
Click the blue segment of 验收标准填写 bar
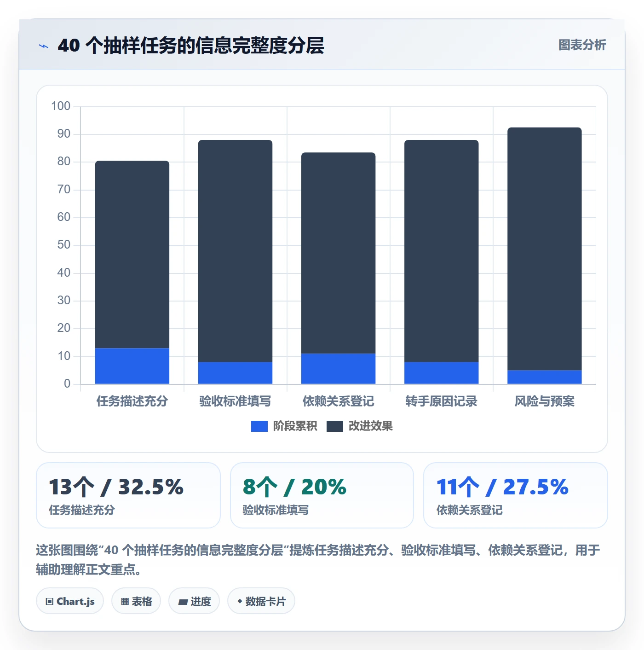pyautogui.click(x=235, y=373)
